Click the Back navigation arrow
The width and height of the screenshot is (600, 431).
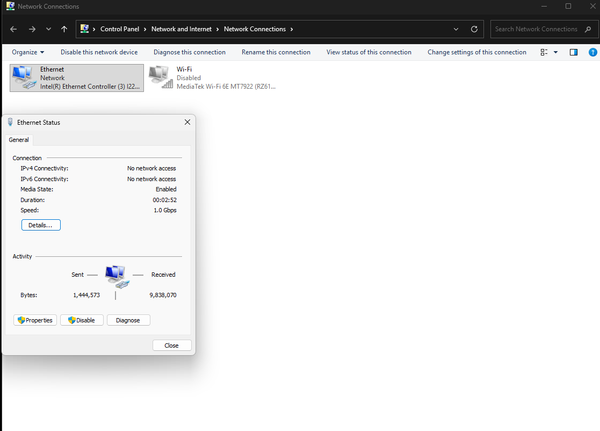click(x=13, y=29)
